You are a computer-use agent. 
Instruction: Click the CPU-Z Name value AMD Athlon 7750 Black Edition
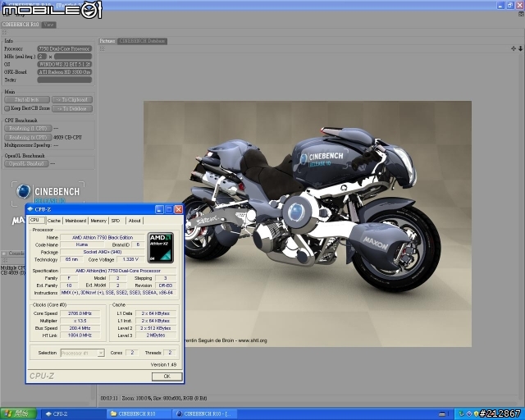[x=103, y=237]
